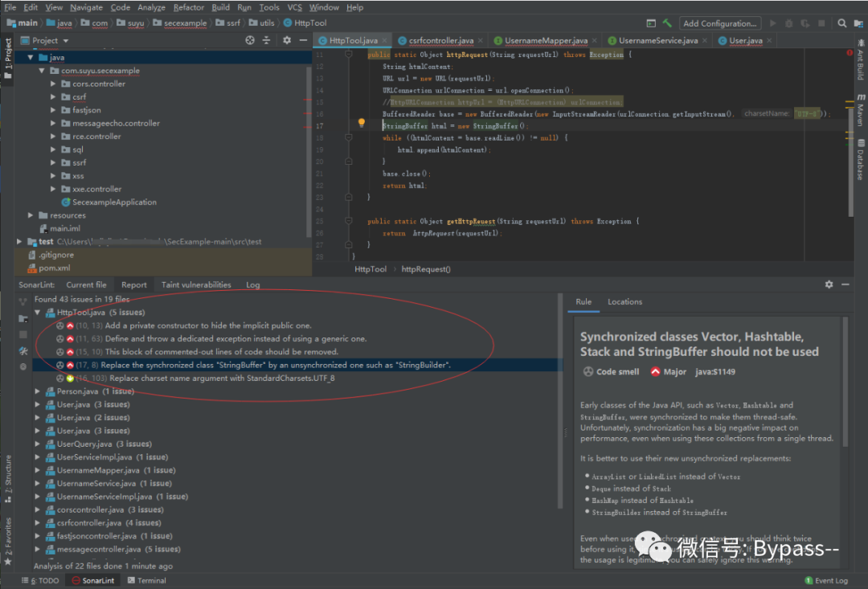Select issue "Add a private constructor"
The image size is (868, 589).
point(208,325)
